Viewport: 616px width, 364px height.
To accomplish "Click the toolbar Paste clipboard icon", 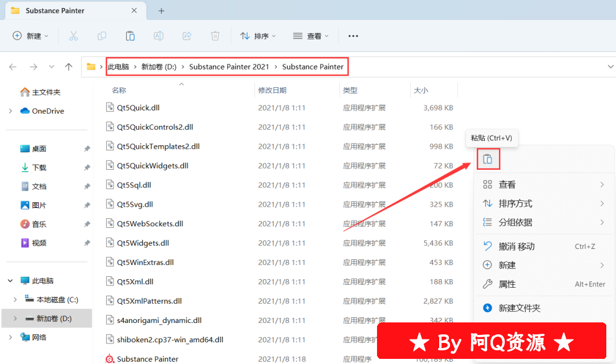I will click(130, 36).
